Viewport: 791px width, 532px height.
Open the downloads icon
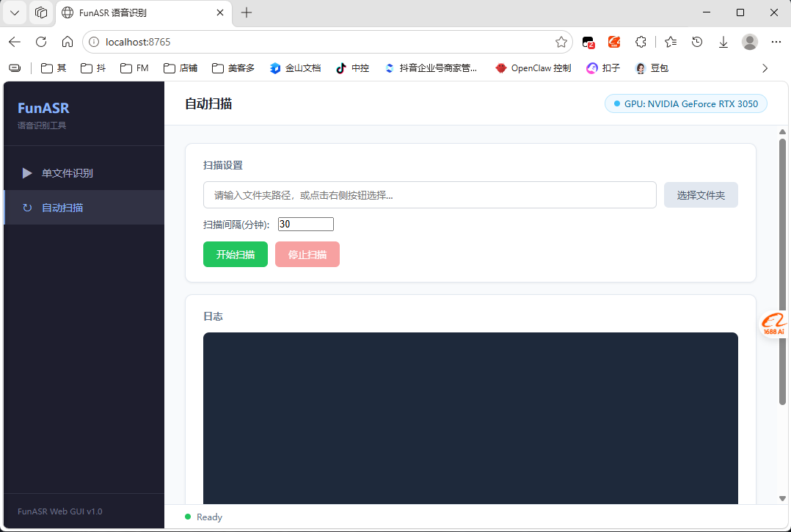pyautogui.click(x=723, y=42)
